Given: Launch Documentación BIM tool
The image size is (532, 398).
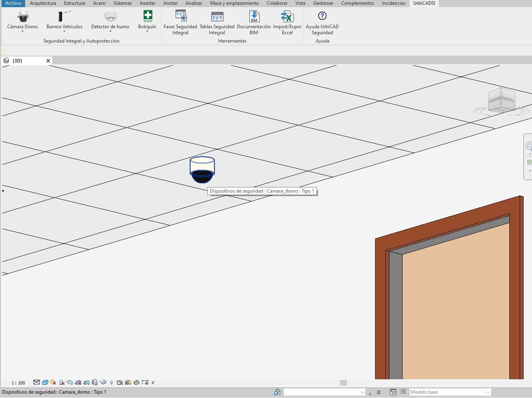Looking at the screenshot, I should coord(254,17).
